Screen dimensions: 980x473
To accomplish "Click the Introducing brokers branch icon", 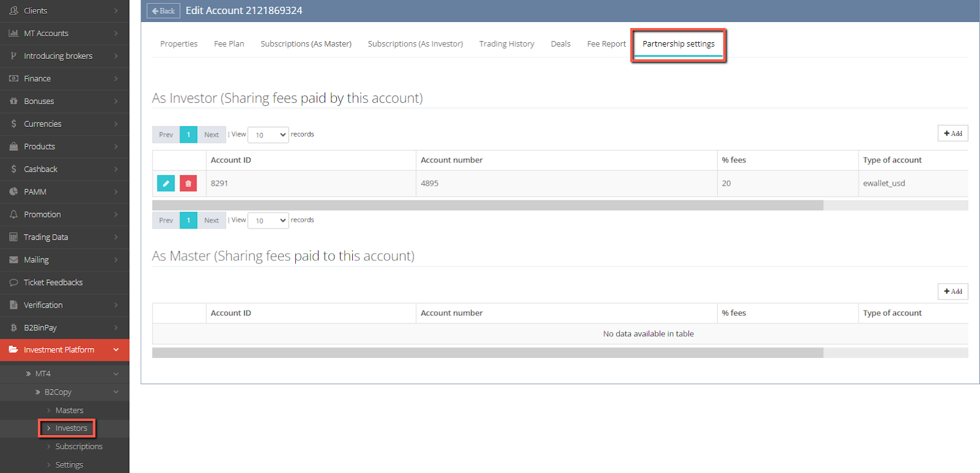I will (x=13, y=56).
